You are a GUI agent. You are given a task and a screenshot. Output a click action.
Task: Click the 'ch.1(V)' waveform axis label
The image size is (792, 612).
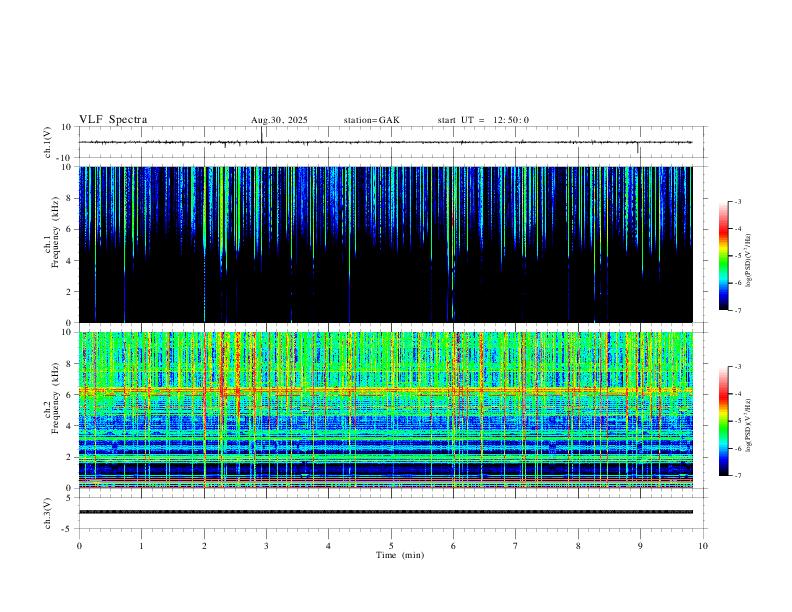coord(48,142)
